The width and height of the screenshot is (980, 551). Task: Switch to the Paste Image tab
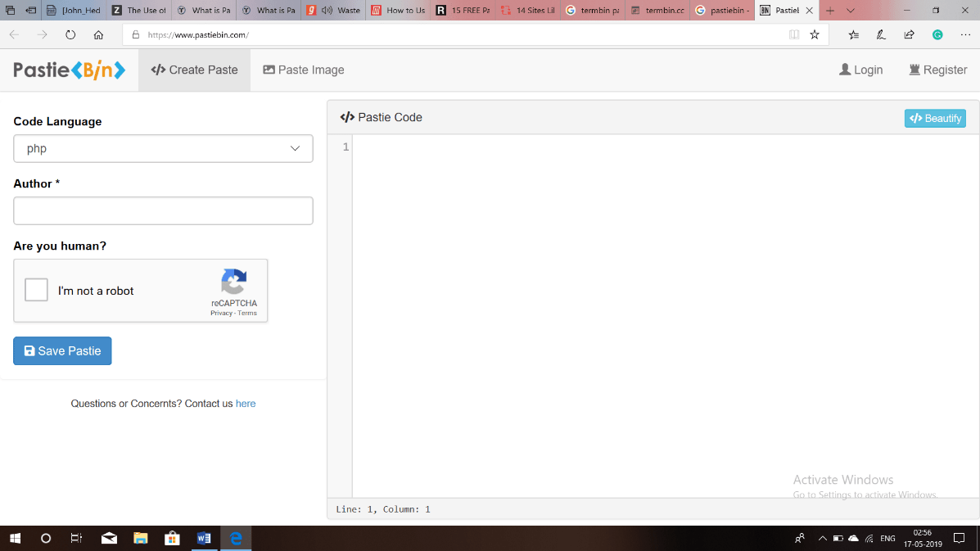(304, 70)
